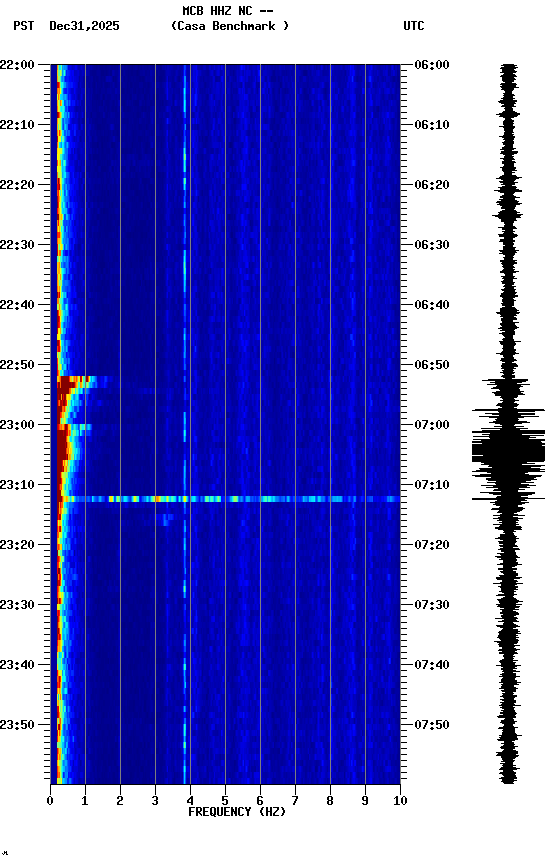The image size is (552, 864).
Task: Click the '07:10' UTC time label
Action: (432, 485)
